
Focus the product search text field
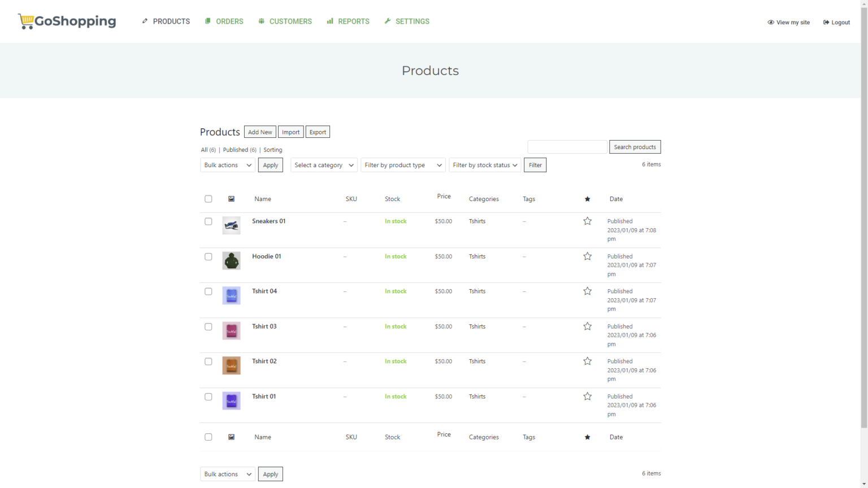(567, 147)
